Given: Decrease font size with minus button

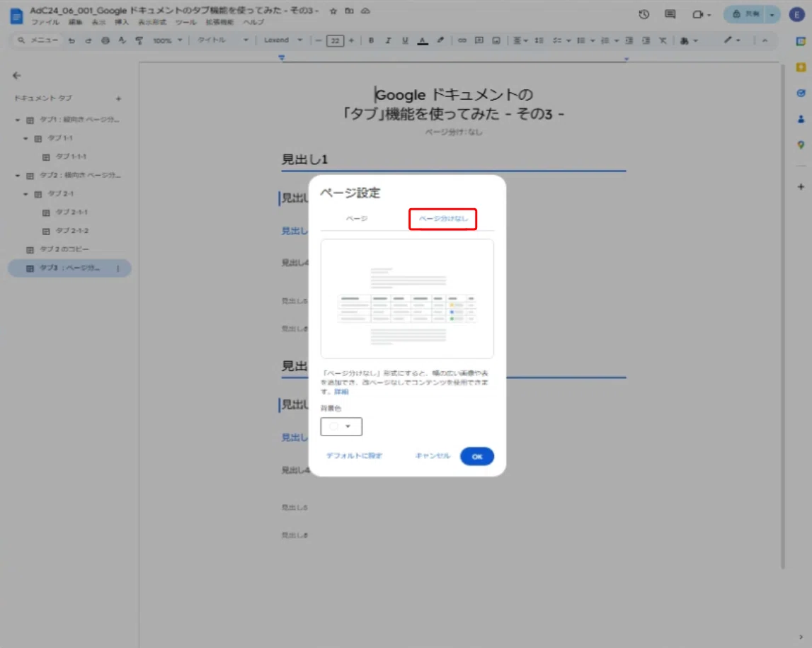Looking at the screenshot, I should (319, 40).
